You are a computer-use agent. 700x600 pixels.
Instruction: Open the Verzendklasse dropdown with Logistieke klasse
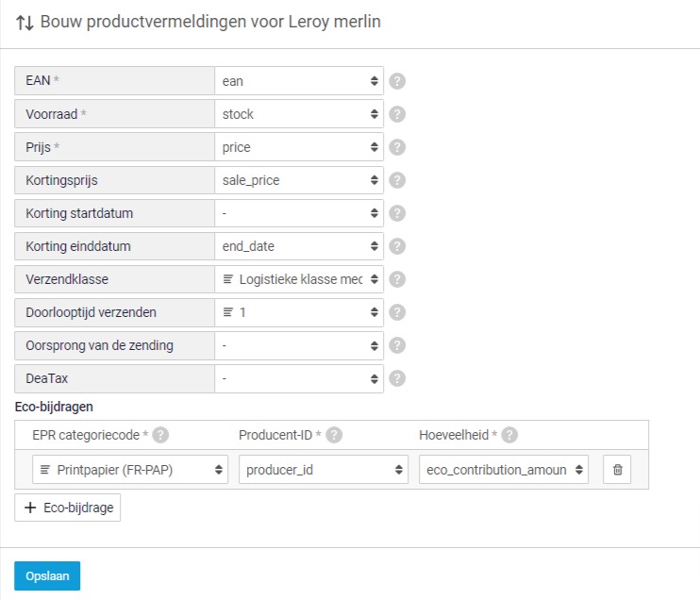tap(299, 279)
